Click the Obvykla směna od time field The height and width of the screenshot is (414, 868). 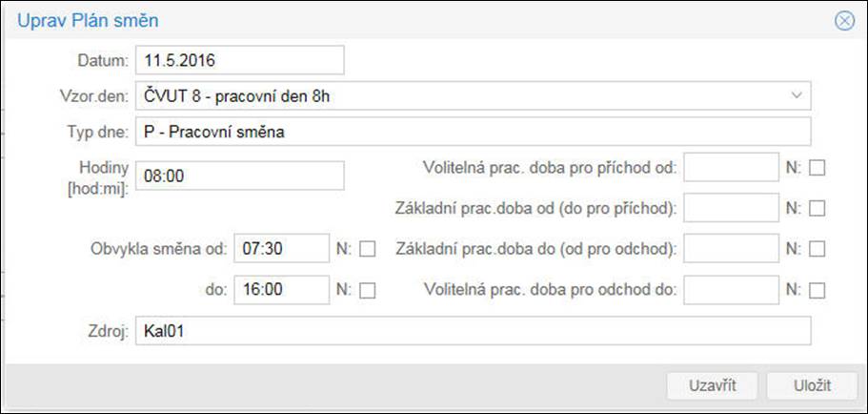281,248
